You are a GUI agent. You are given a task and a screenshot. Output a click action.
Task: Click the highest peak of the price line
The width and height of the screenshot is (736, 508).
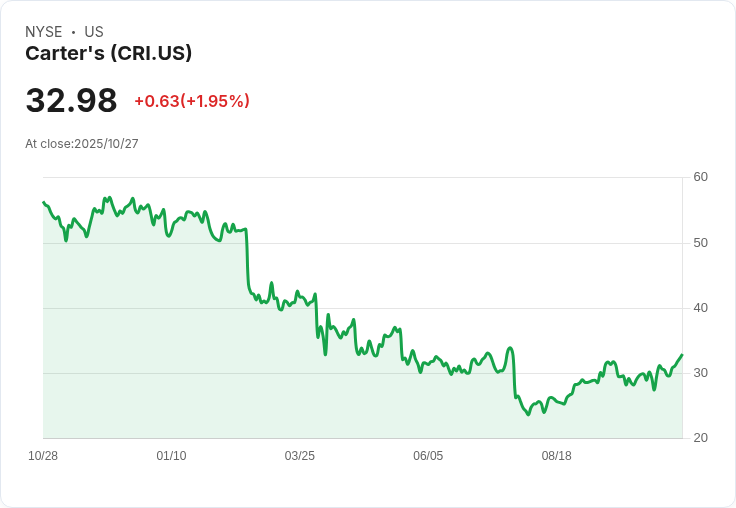click(x=110, y=197)
